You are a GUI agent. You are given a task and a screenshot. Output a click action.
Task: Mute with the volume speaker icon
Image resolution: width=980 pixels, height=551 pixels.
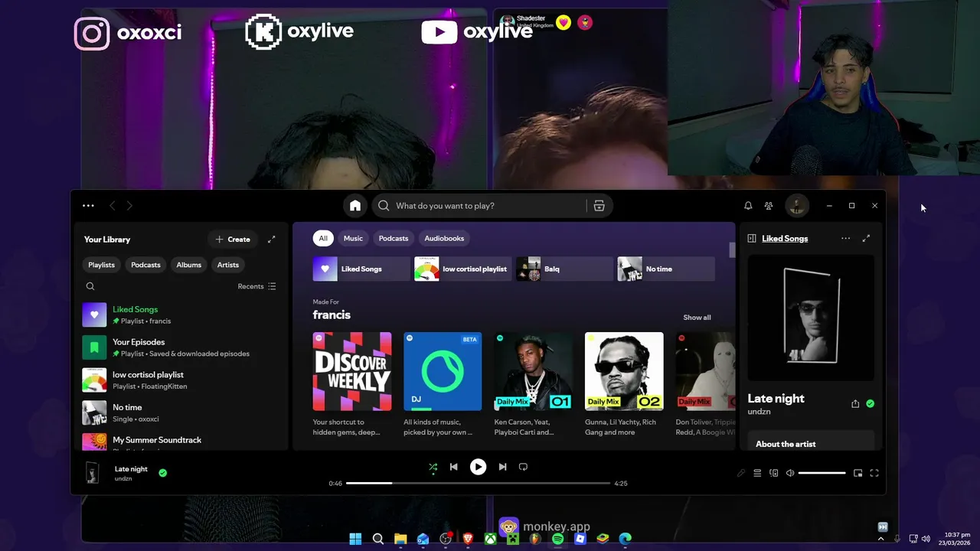coord(790,473)
